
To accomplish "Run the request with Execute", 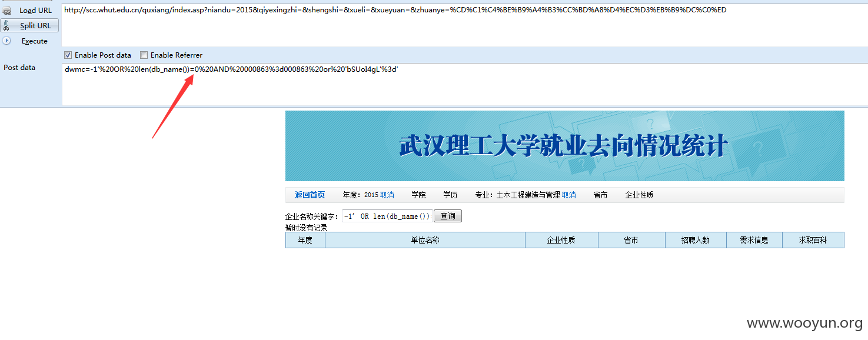I will [x=35, y=41].
